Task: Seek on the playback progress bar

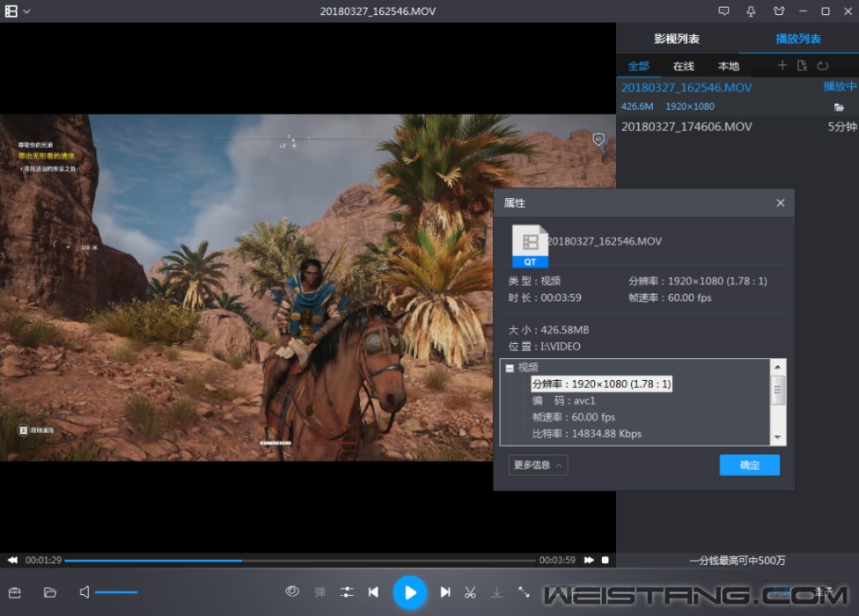Action: tap(299, 561)
